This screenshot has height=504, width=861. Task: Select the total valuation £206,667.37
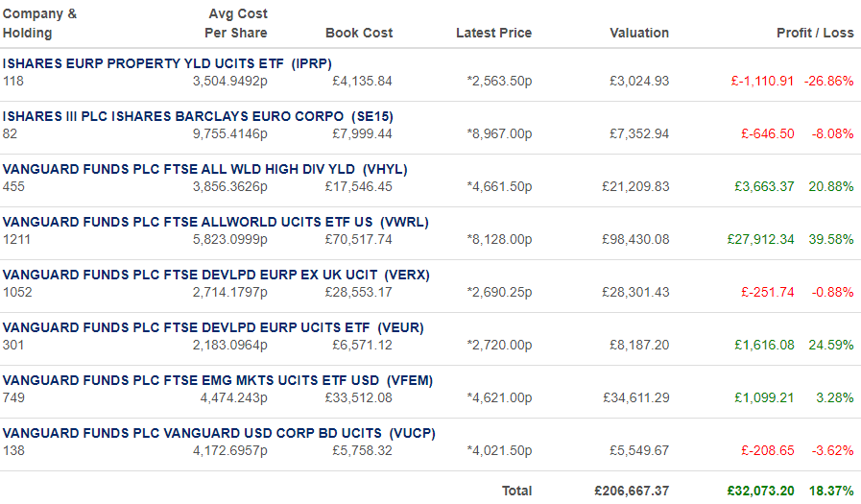tap(632, 491)
